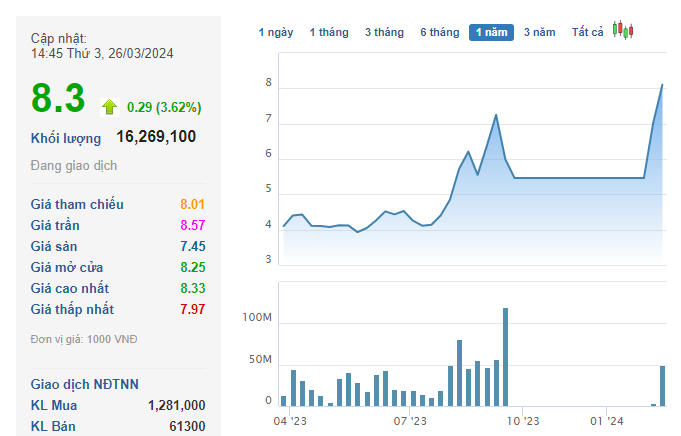The width and height of the screenshot is (681, 436).
Task: Click the current price 8.3
Action: coord(58,99)
